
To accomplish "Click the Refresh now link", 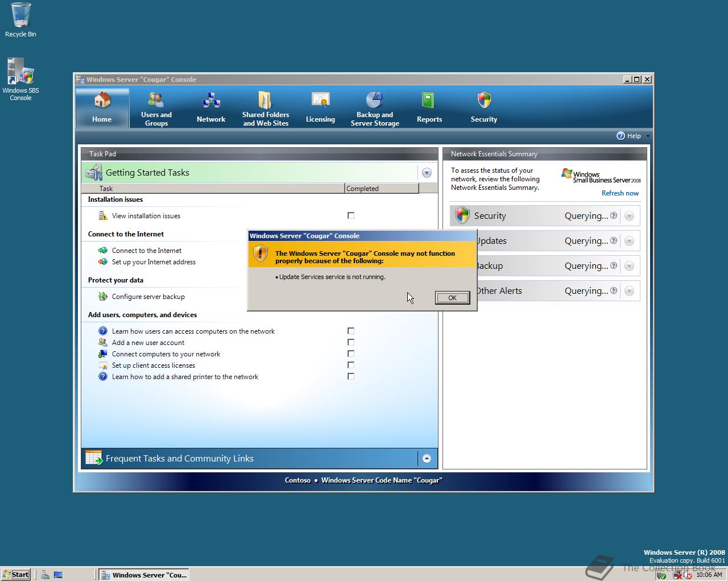I will [x=620, y=193].
